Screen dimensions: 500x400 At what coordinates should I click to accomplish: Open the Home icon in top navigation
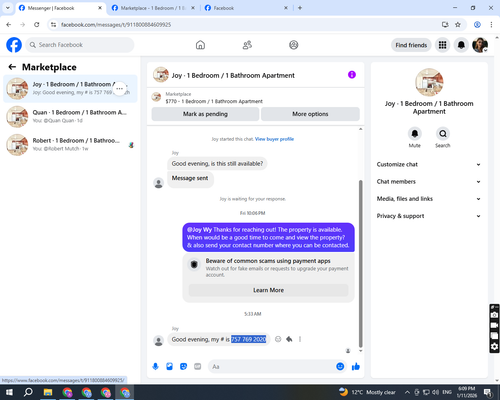[x=200, y=45]
